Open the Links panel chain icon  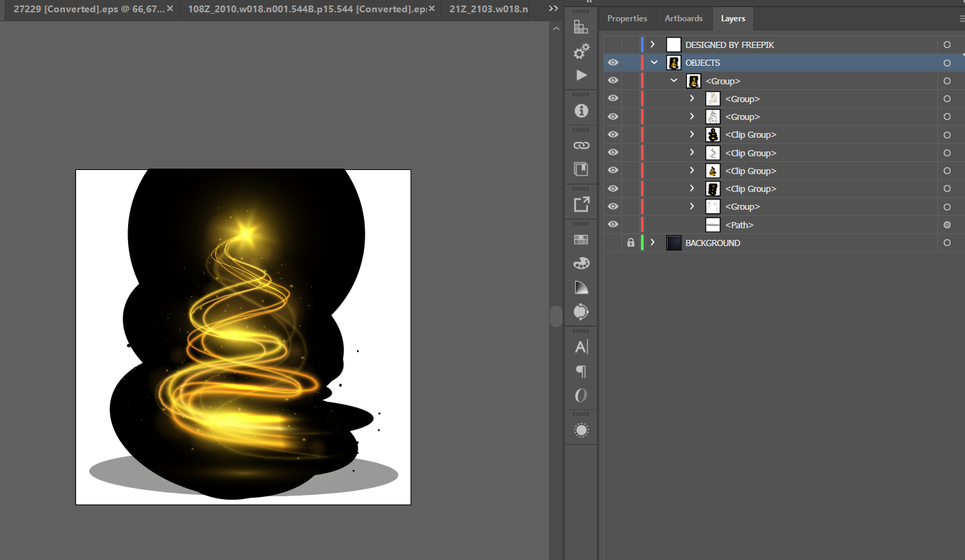pyautogui.click(x=581, y=145)
